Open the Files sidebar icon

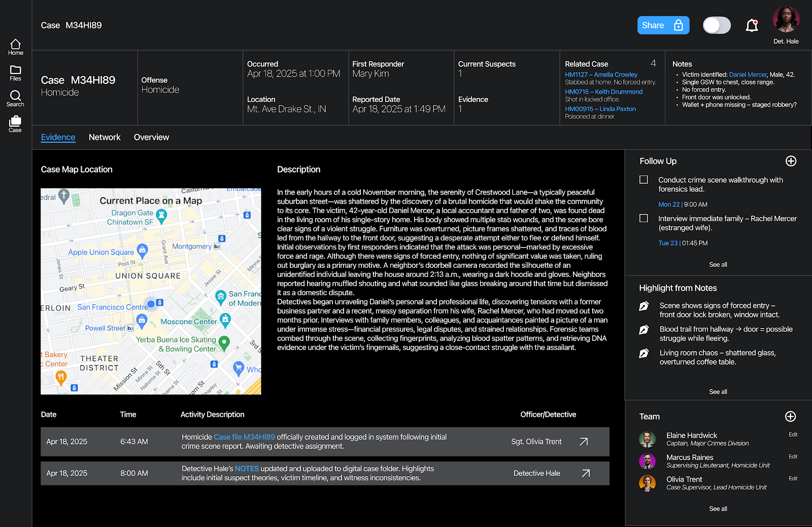tap(15, 73)
